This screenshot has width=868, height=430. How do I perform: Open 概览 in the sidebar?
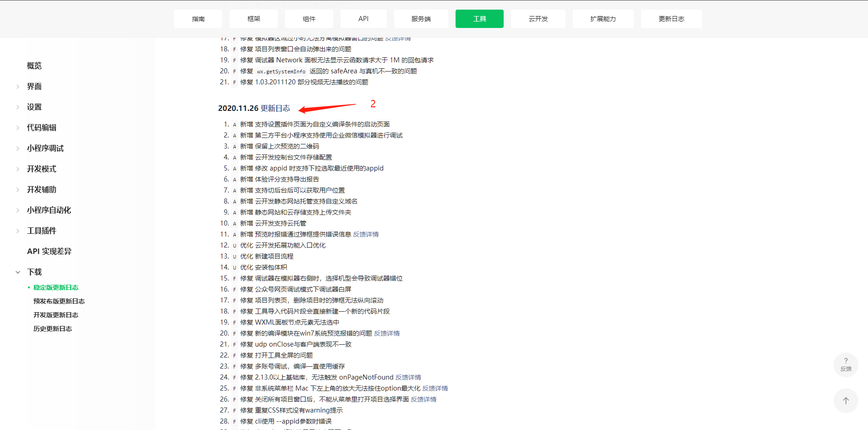coord(34,66)
